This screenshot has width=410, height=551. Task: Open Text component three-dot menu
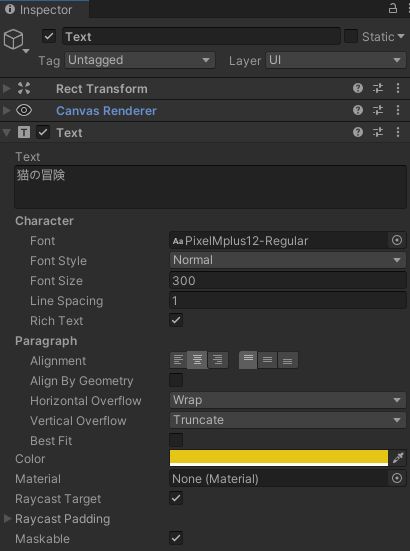coord(398,132)
